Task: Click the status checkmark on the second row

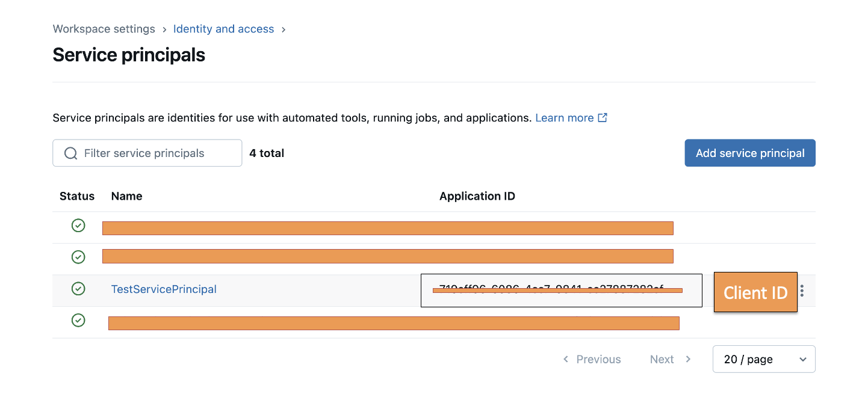Action: 78,257
